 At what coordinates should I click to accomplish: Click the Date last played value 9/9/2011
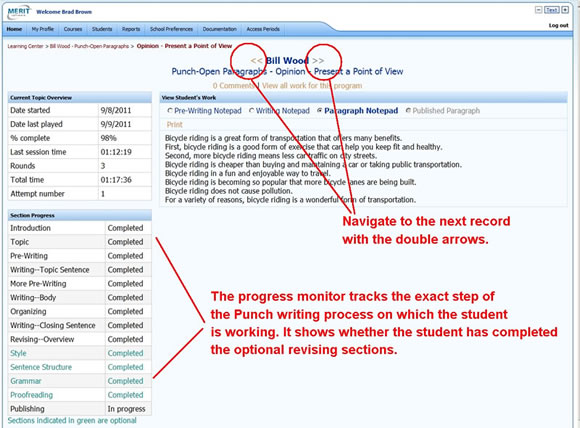pyautogui.click(x=116, y=124)
